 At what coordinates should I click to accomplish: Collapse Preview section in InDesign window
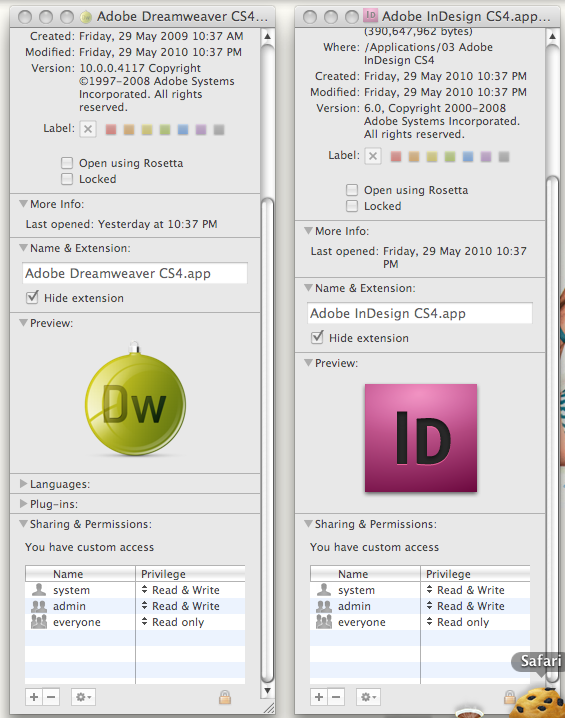point(308,363)
